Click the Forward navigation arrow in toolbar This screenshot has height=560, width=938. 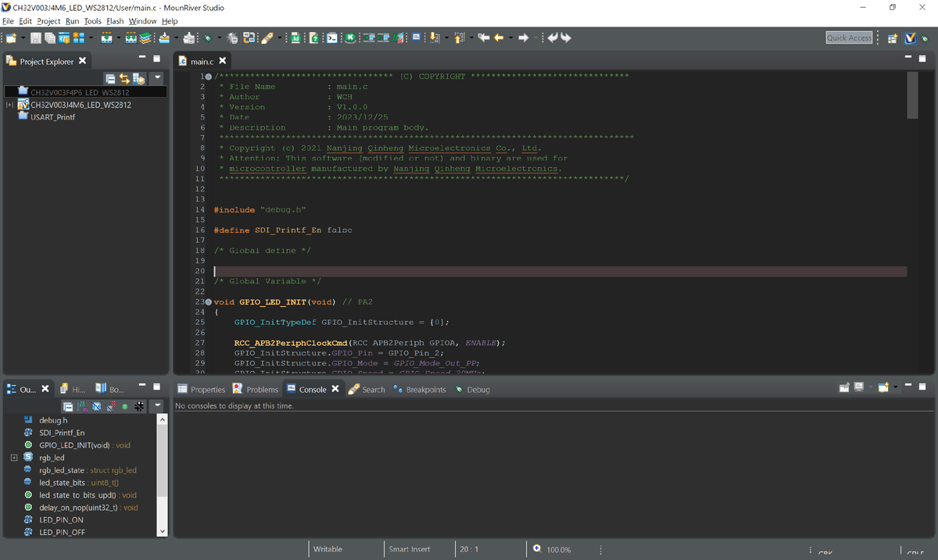point(523,37)
